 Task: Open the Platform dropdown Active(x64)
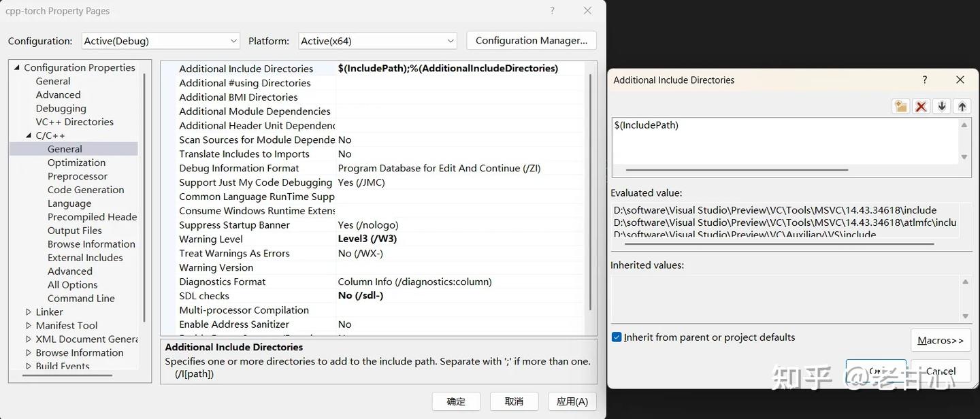coord(378,41)
